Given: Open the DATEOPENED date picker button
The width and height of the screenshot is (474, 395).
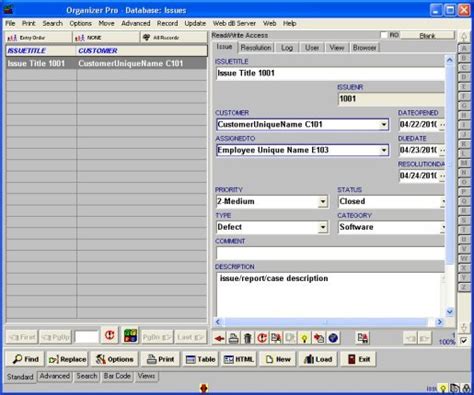Looking at the screenshot, I should click(442, 125).
